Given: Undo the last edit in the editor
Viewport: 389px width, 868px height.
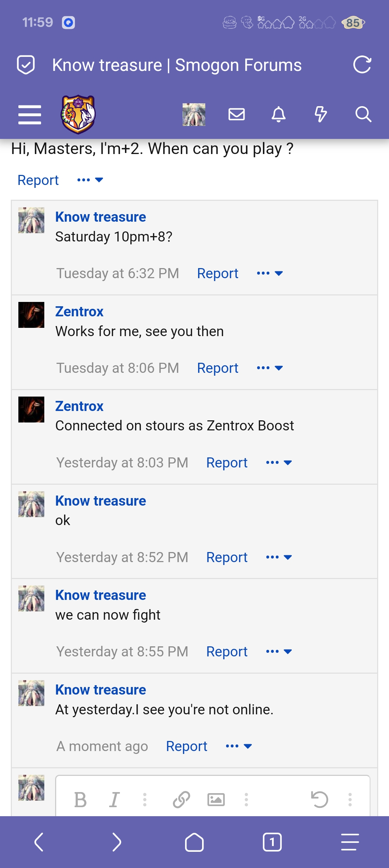Looking at the screenshot, I should 319,800.
